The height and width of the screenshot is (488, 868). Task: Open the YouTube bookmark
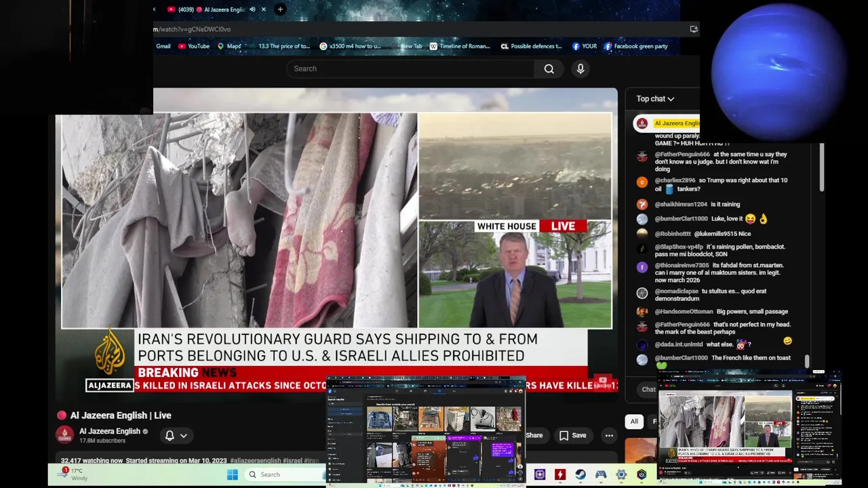point(193,46)
